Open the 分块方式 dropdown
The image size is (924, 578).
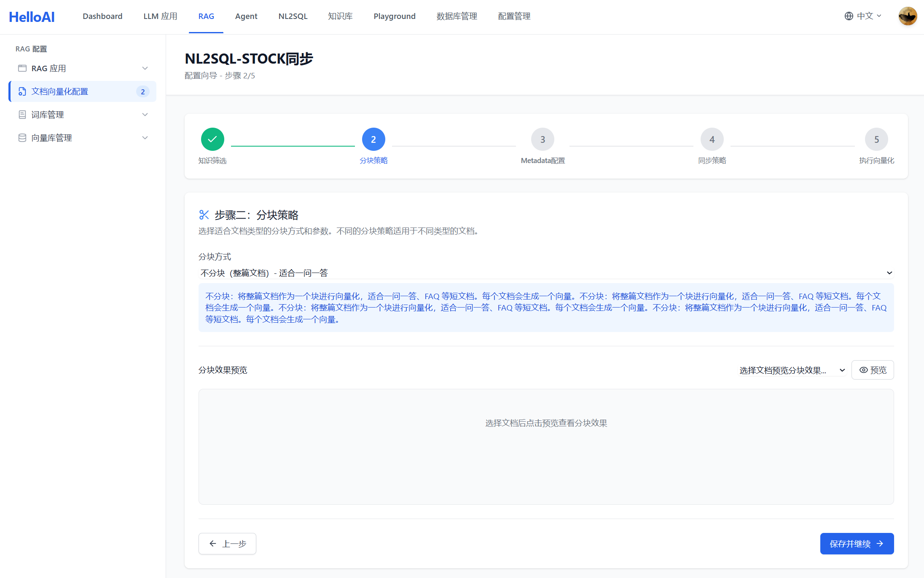pos(546,273)
